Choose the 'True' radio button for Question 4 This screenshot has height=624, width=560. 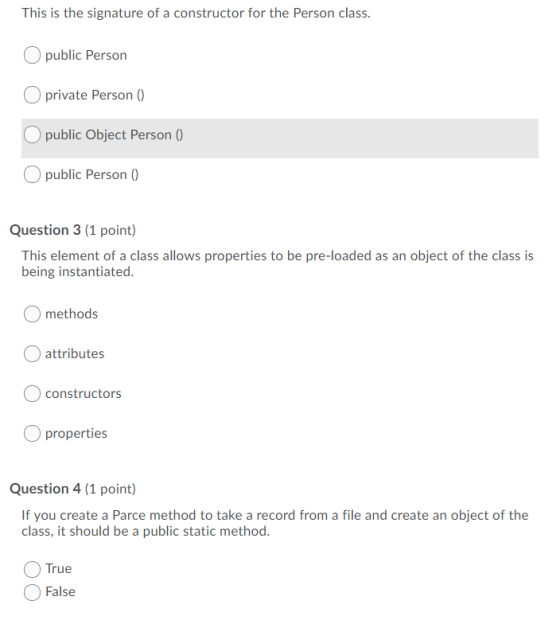(32, 569)
